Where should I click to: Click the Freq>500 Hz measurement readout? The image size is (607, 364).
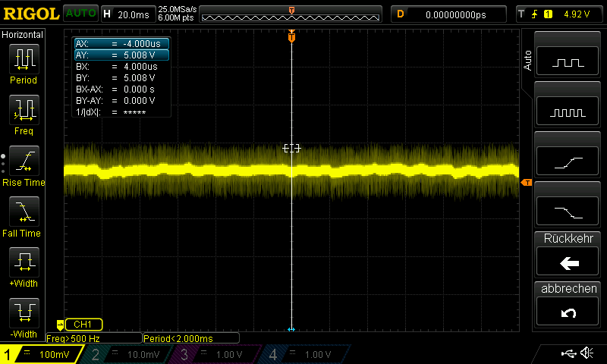coord(94,338)
